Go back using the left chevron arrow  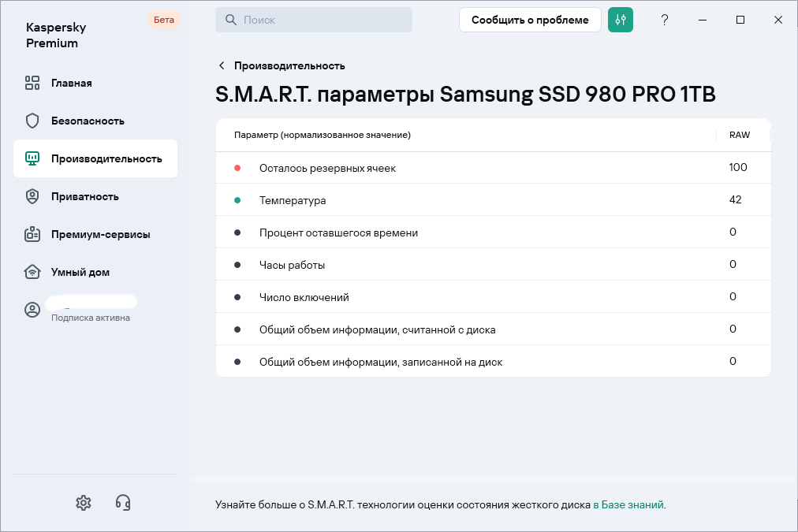pyautogui.click(x=222, y=65)
